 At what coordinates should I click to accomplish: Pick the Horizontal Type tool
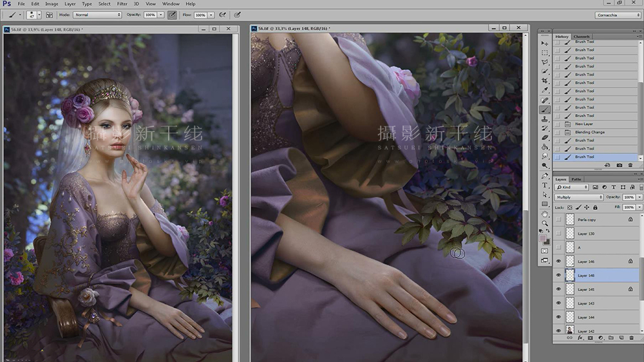pos(545,186)
